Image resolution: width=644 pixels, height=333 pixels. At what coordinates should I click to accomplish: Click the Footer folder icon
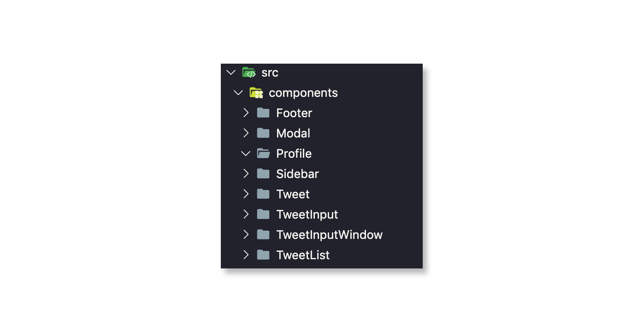[263, 113]
